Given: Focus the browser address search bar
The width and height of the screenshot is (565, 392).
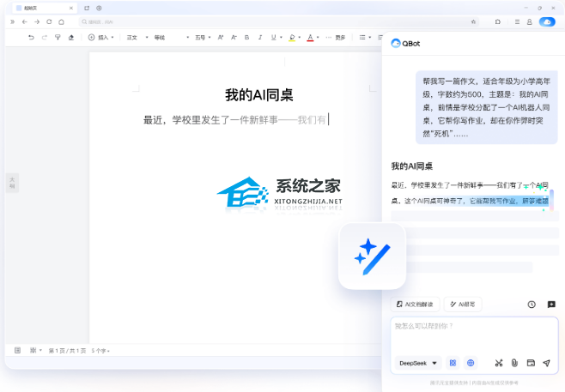Looking at the screenshot, I should coord(279,22).
